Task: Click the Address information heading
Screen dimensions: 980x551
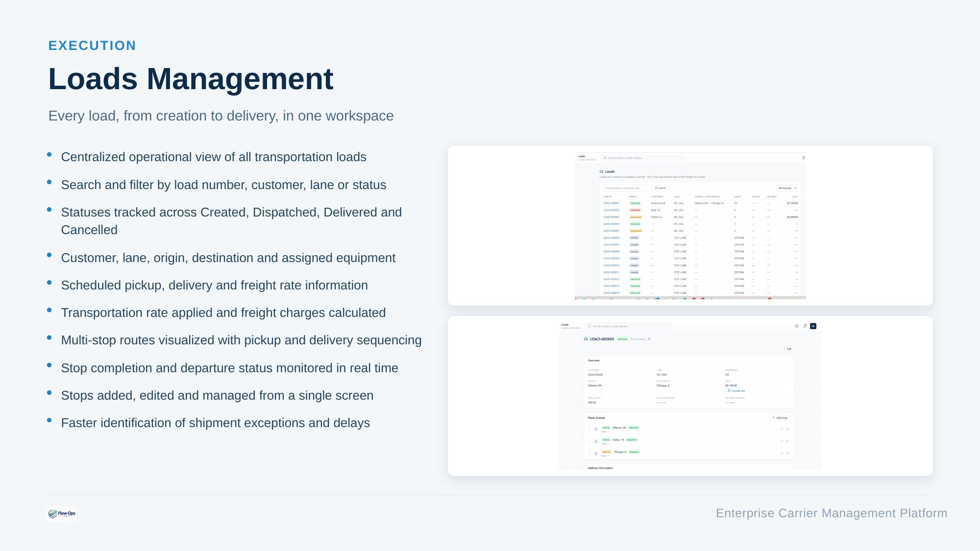Action: pyautogui.click(x=600, y=468)
